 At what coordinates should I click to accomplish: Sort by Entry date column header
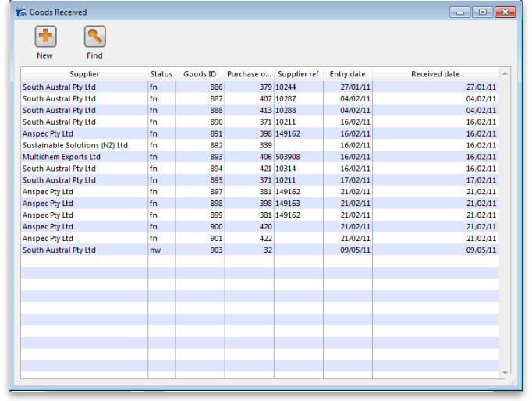pos(347,74)
